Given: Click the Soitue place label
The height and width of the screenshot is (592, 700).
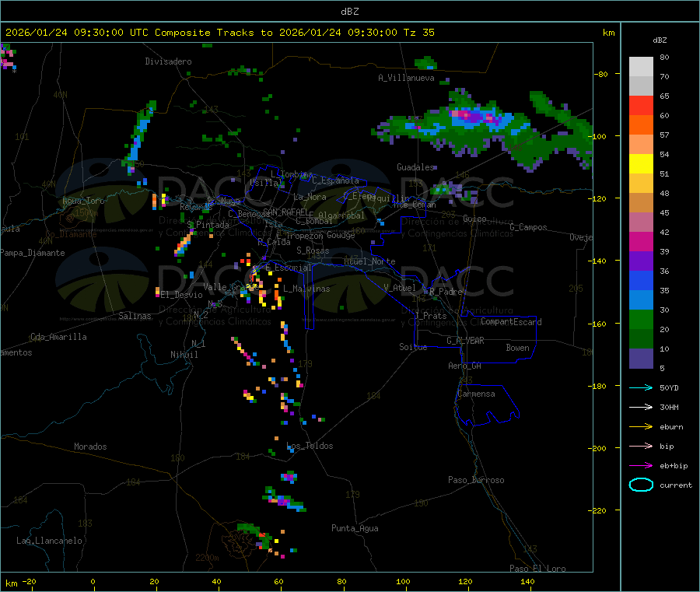Looking at the screenshot, I should click(x=413, y=347).
